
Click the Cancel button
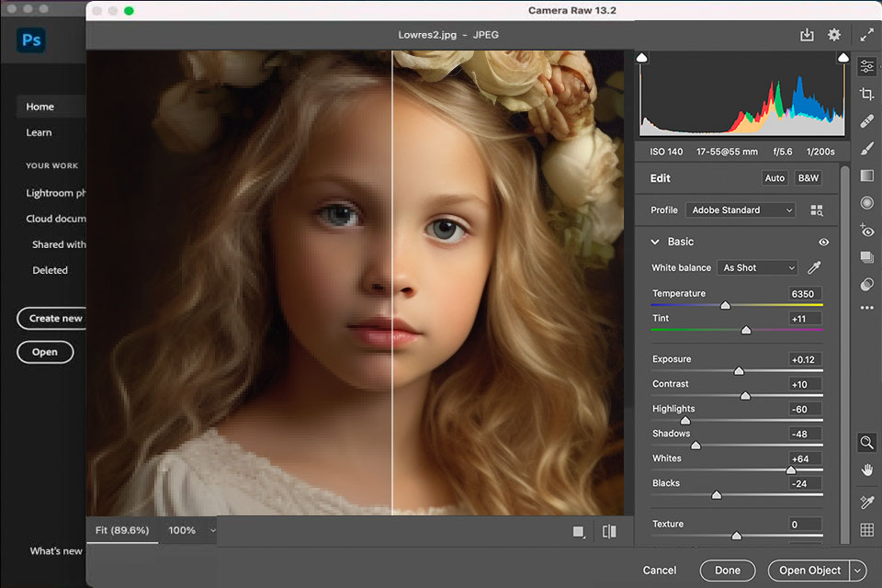660,571
